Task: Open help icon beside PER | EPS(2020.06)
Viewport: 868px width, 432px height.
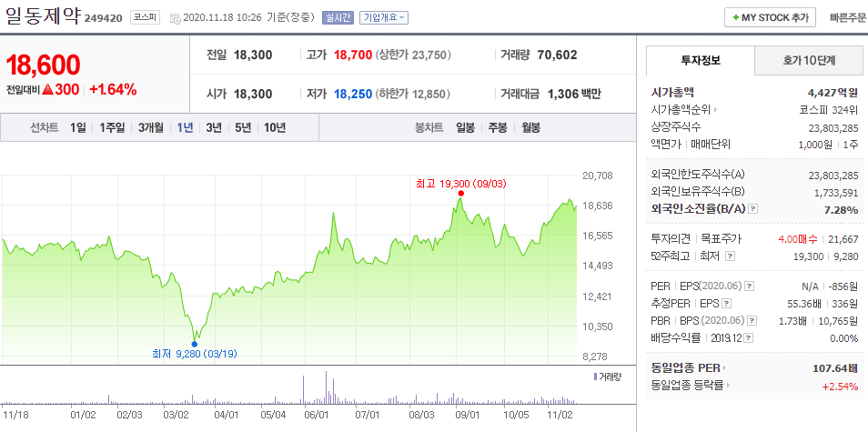Action: click(x=750, y=286)
